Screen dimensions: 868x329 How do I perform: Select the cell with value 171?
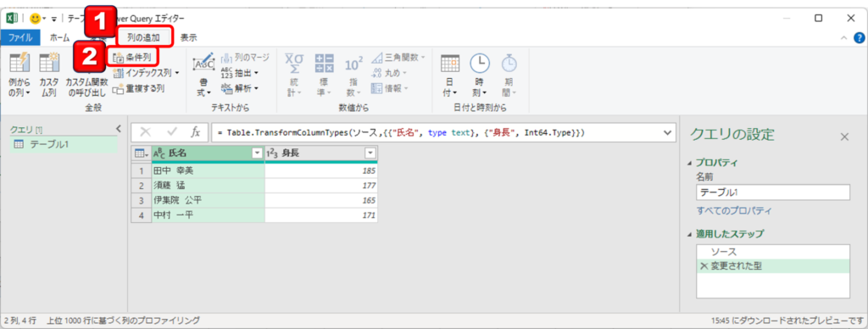(x=321, y=215)
